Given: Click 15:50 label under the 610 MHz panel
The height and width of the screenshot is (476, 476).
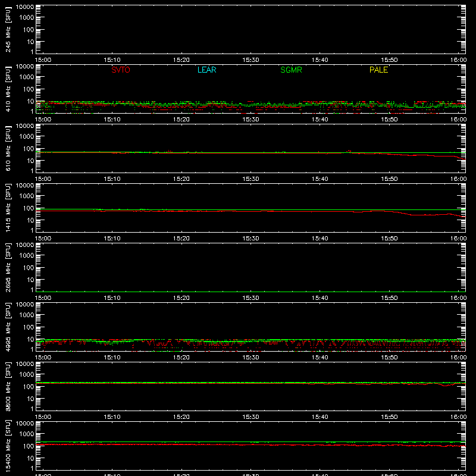Looking at the screenshot, I should point(389,179).
